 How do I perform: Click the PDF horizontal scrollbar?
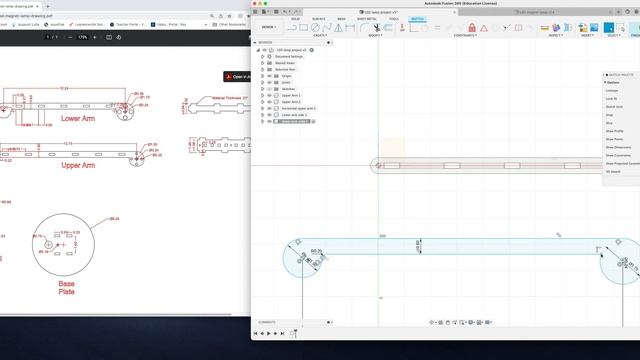(x=116, y=315)
